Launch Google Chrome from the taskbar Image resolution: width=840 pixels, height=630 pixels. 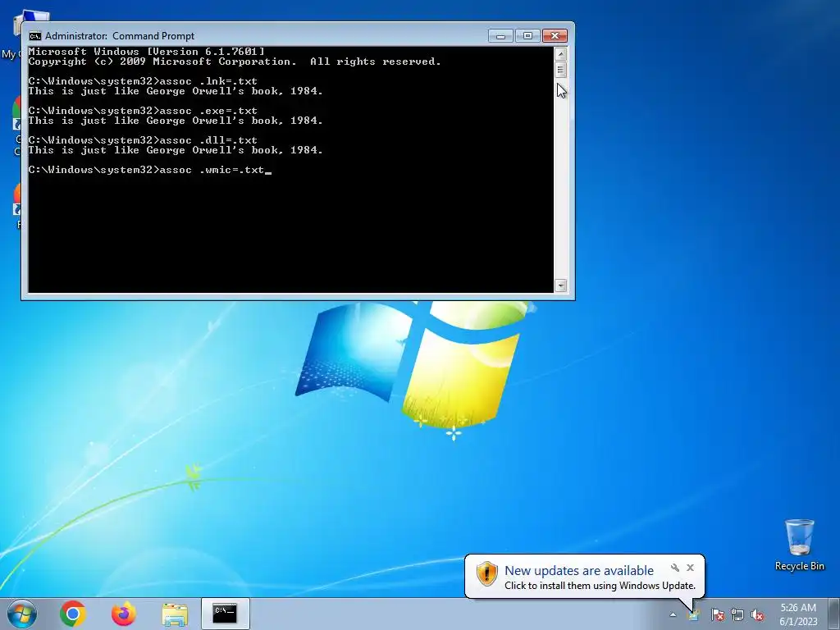73,614
